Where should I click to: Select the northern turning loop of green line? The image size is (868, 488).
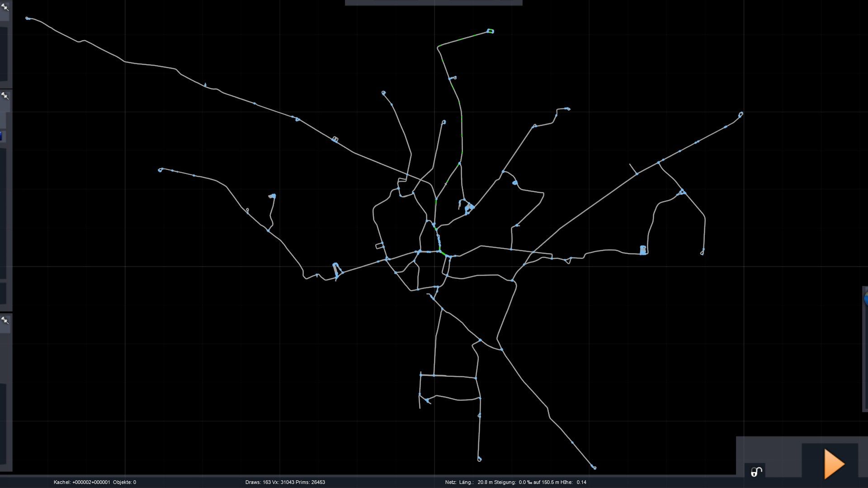(x=491, y=31)
